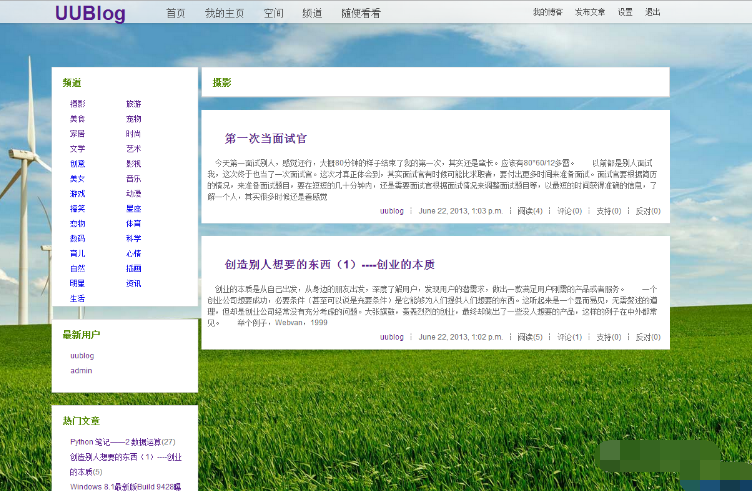Viewport: 752px width, 491px height.
Task: Click 发布文章 to publish a post
Action: click(589, 12)
